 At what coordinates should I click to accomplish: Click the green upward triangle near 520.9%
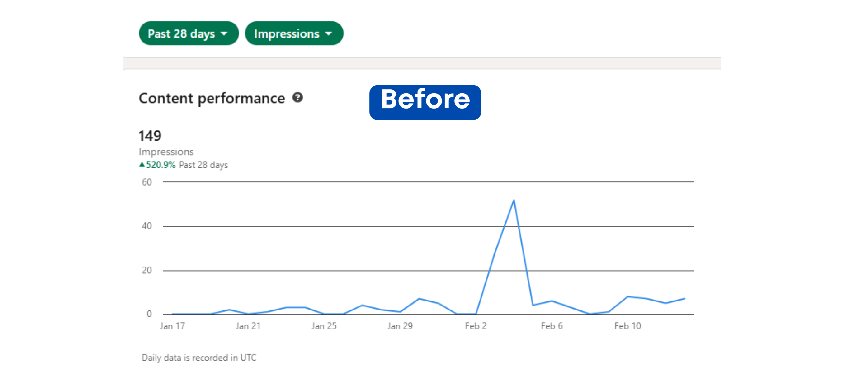pyautogui.click(x=142, y=165)
